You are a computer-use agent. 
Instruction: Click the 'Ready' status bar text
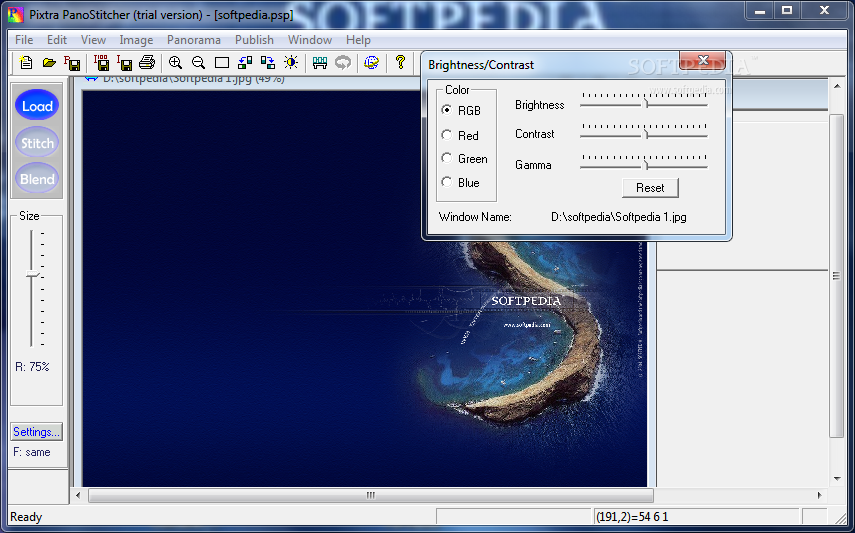coord(26,517)
